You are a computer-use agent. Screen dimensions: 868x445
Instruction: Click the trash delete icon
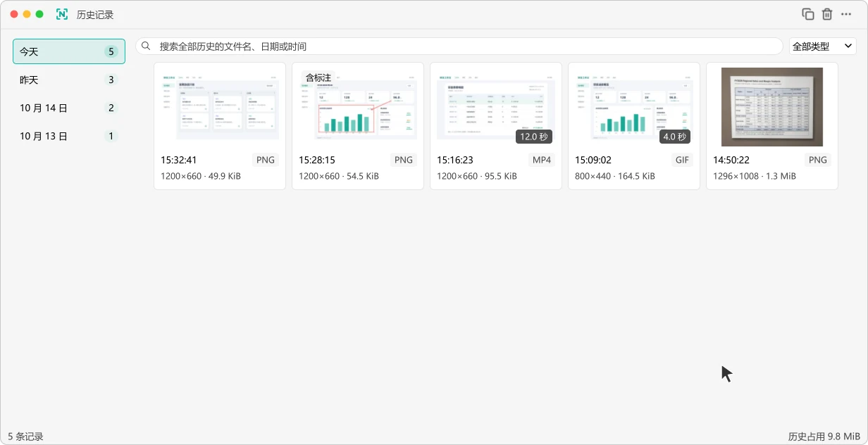click(827, 14)
